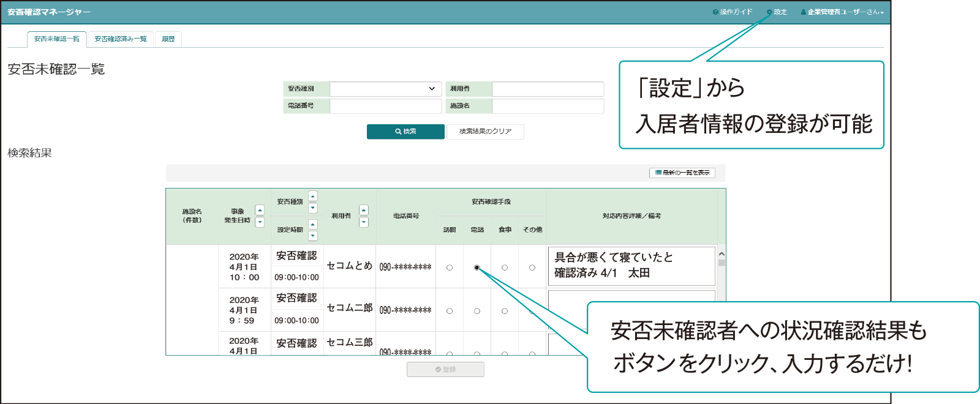Click 09:00-10:00 time in セコムとめ row
980x404 pixels.
296,277
